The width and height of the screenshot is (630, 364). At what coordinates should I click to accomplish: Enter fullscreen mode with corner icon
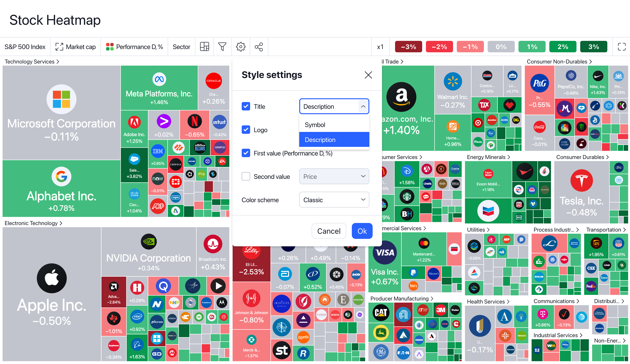click(x=621, y=47)
